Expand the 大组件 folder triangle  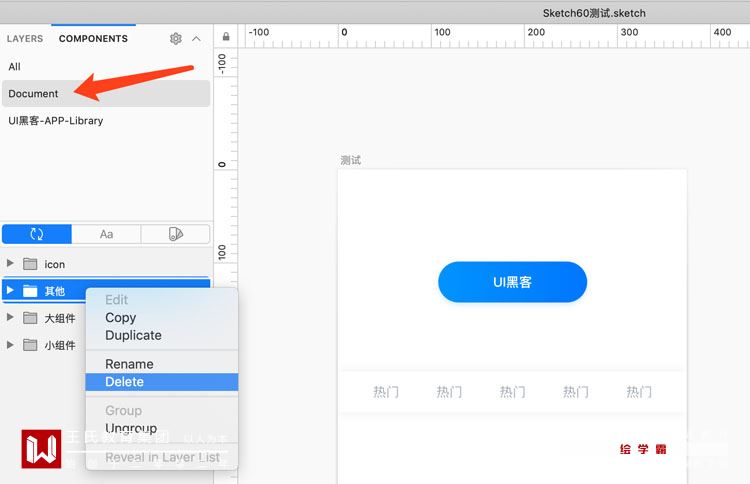pyautogui.click(x=10, y=317)
